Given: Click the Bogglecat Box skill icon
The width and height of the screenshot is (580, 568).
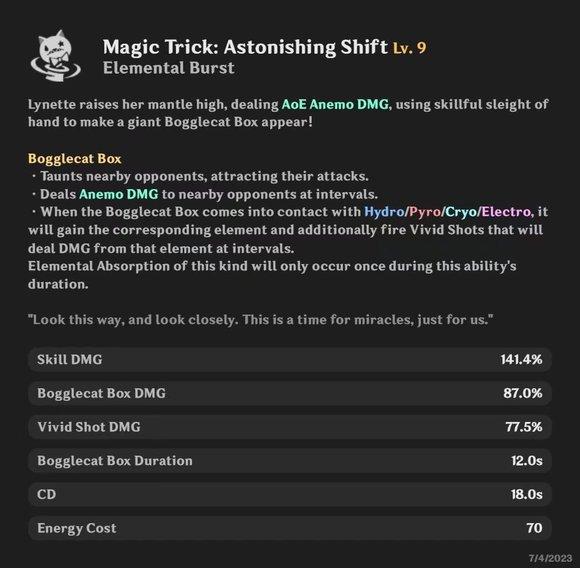Looking at the screenshot, I should coord(56,56).
